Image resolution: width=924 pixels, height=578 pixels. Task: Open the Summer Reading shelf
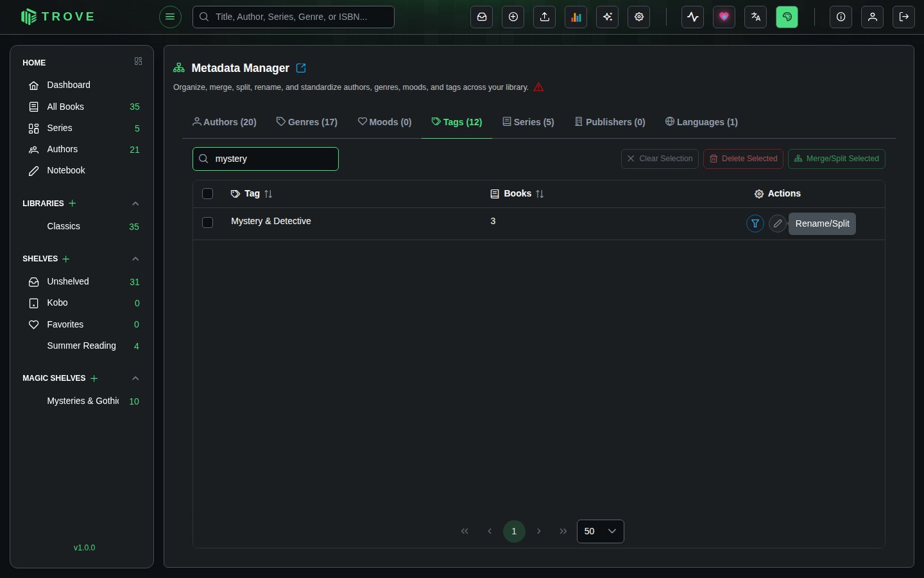click(81, 346)
